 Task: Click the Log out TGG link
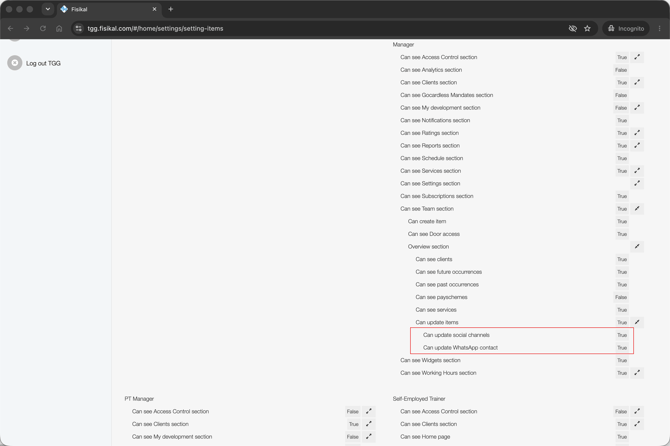43,63
